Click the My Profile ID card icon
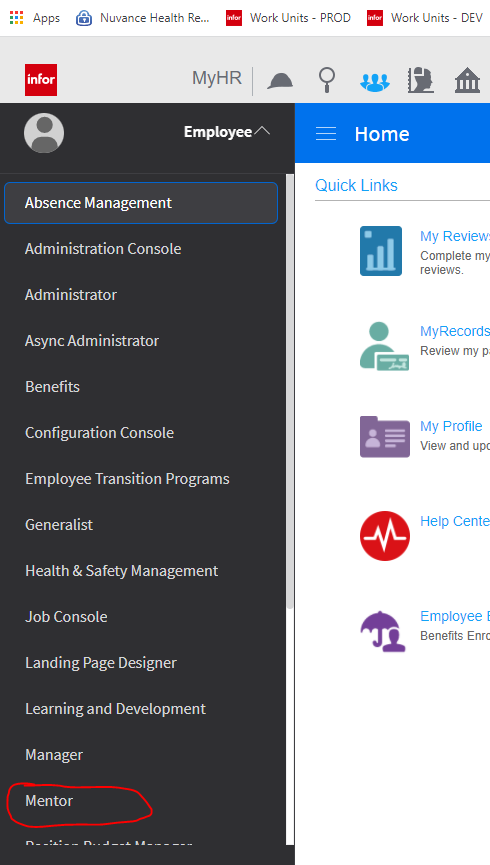This screenshot has height=865, width=490. [385, 437]
